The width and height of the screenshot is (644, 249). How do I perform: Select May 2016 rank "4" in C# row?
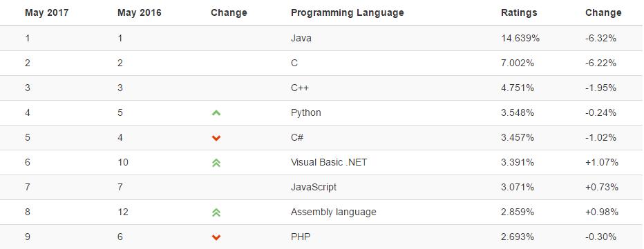tap(120, 137)
